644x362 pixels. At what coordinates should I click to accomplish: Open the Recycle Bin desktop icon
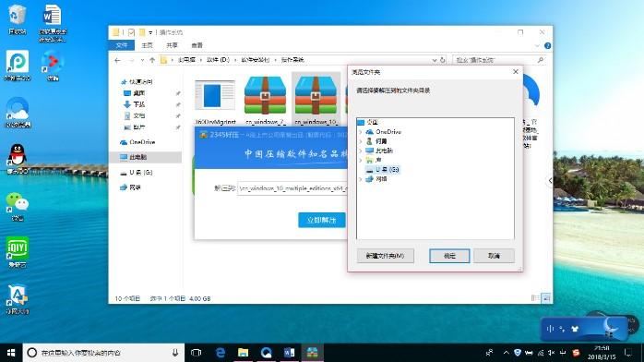[17, 18]
